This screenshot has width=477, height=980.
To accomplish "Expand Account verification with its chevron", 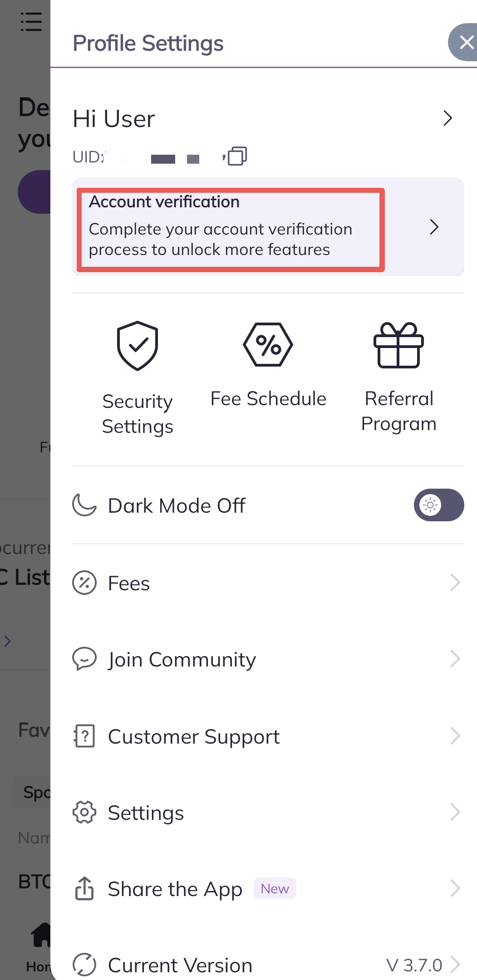I will [434, 227].
